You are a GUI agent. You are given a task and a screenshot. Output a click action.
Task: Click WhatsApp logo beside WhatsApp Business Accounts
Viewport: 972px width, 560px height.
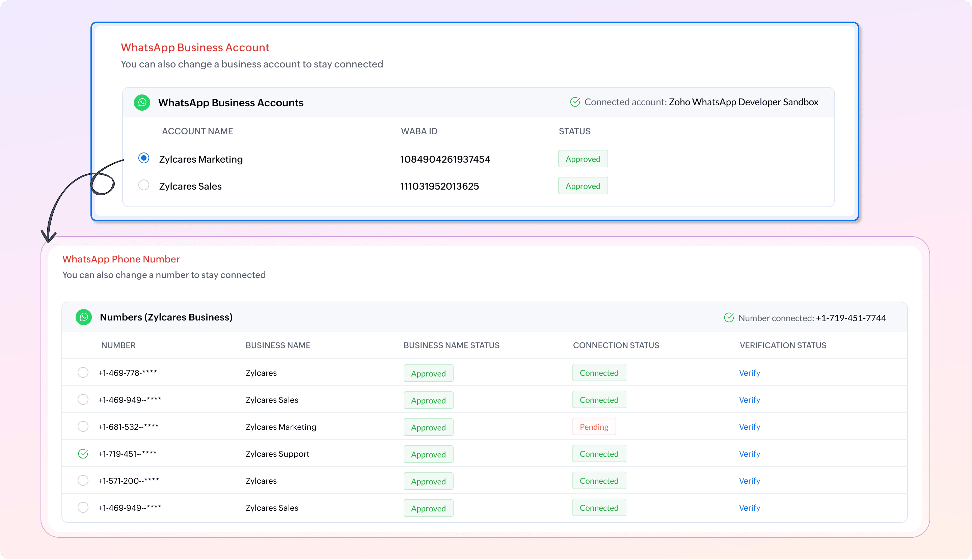click(x=142, y=102)
